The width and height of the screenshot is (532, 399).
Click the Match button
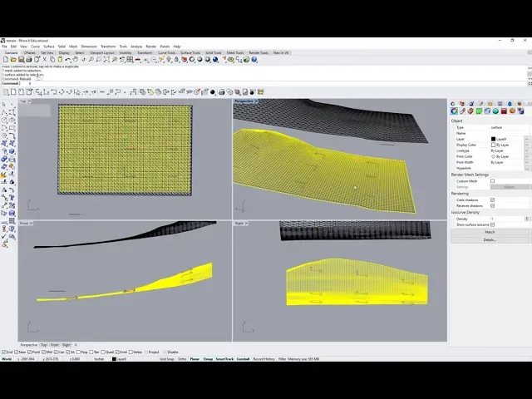(x=490, y=232)
